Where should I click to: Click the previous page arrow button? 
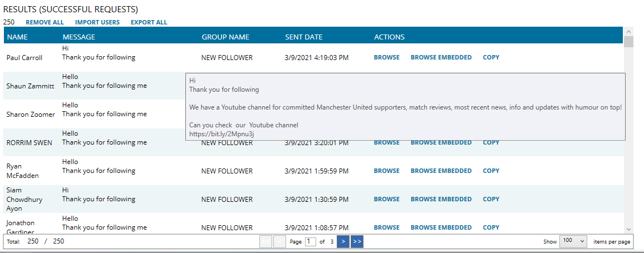(x=279, y=241)
